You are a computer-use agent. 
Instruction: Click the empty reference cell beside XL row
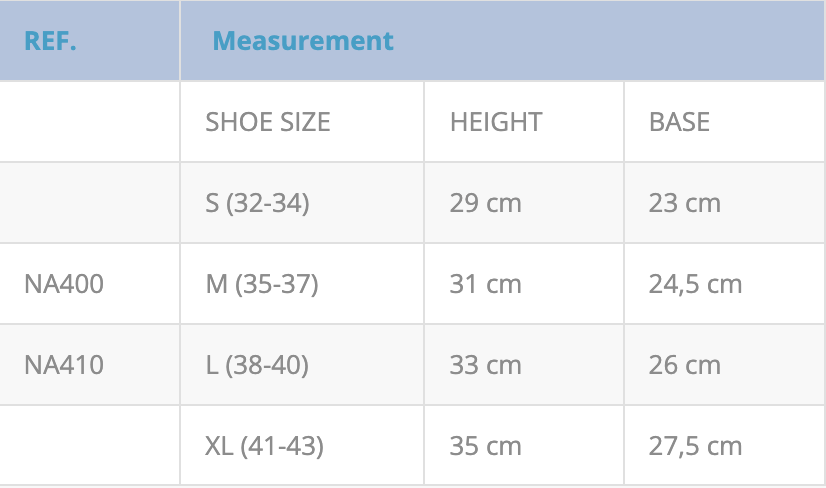[x=89, y=446]
